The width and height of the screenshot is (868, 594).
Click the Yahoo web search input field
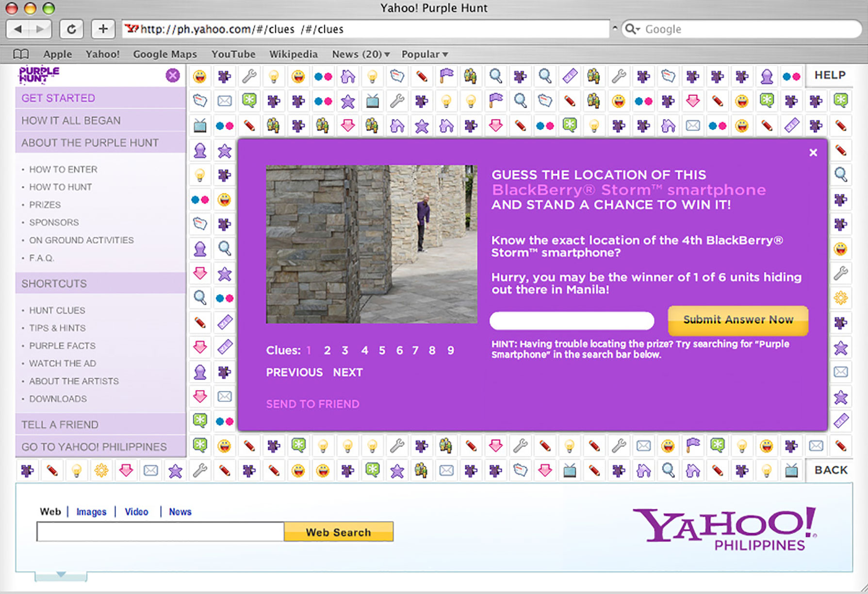(160, 532)
